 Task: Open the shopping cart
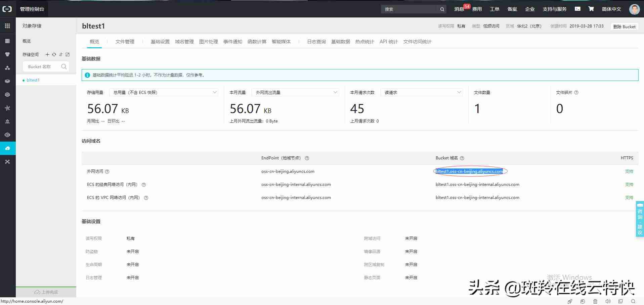pos(591,9)
